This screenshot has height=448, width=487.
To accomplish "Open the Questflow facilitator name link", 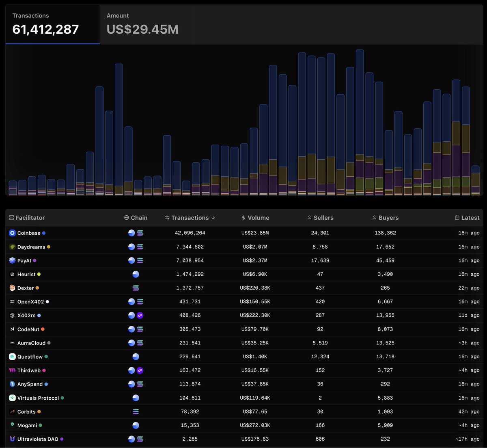I will click(30, 357).
